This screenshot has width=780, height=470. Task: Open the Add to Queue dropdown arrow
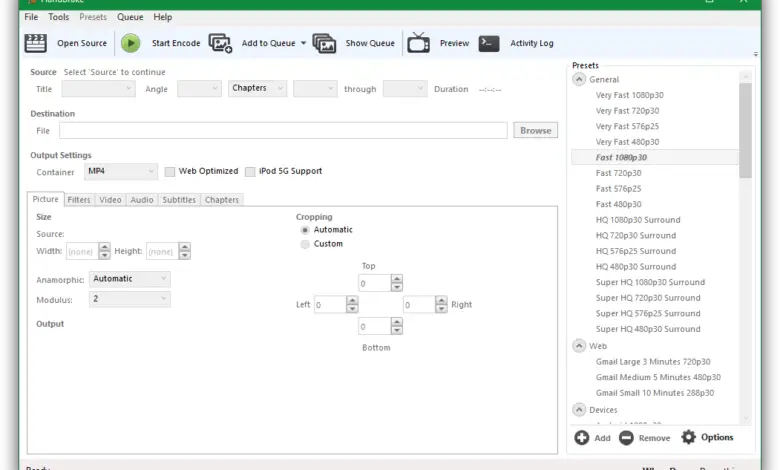point(303,43)
